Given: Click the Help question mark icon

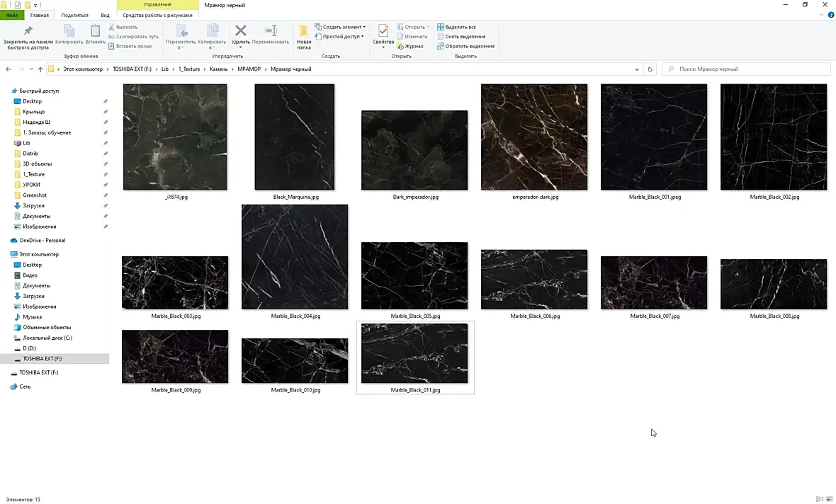Looking at the screenshot, I should 830,16.
